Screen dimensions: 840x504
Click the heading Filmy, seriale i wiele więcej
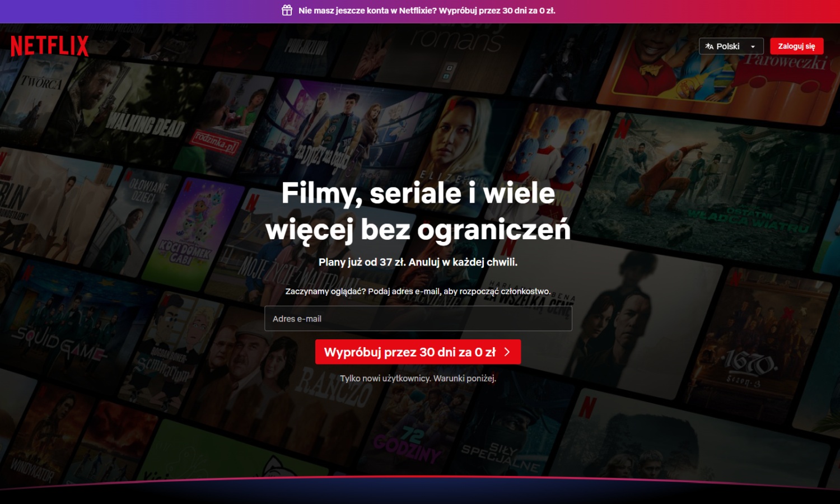pos(418,211)
